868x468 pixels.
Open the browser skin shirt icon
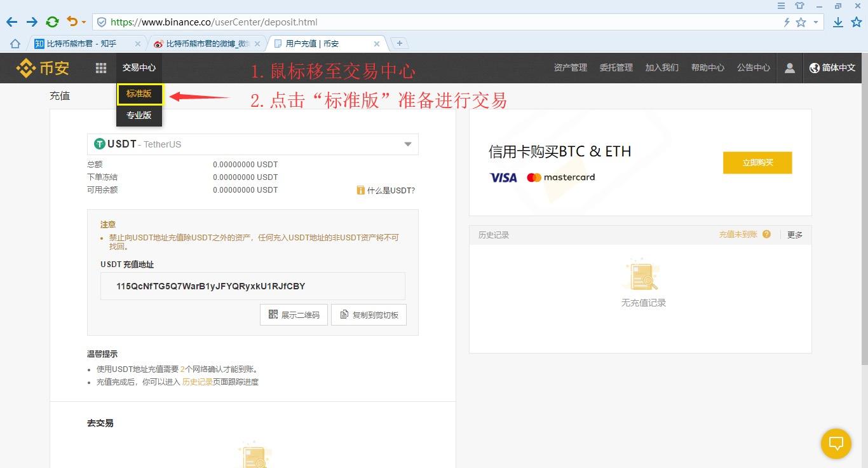point(800,6)
